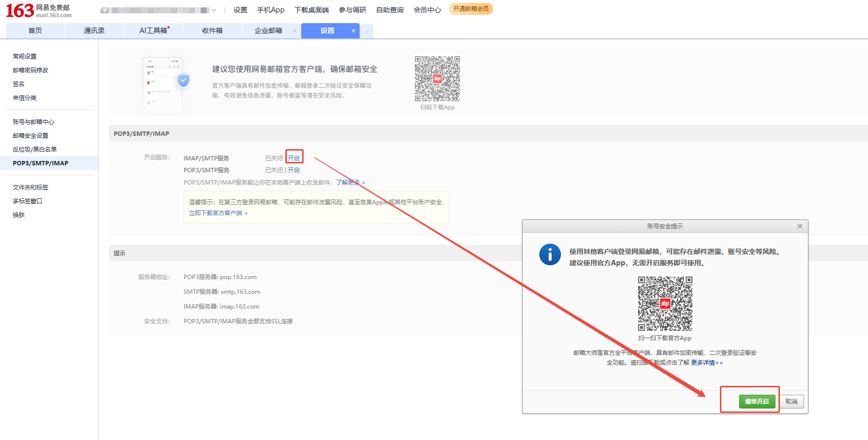This screenshot has height=440, width=868.
Task: Click the blue info icon in dialog
Action: coord(550,254)
